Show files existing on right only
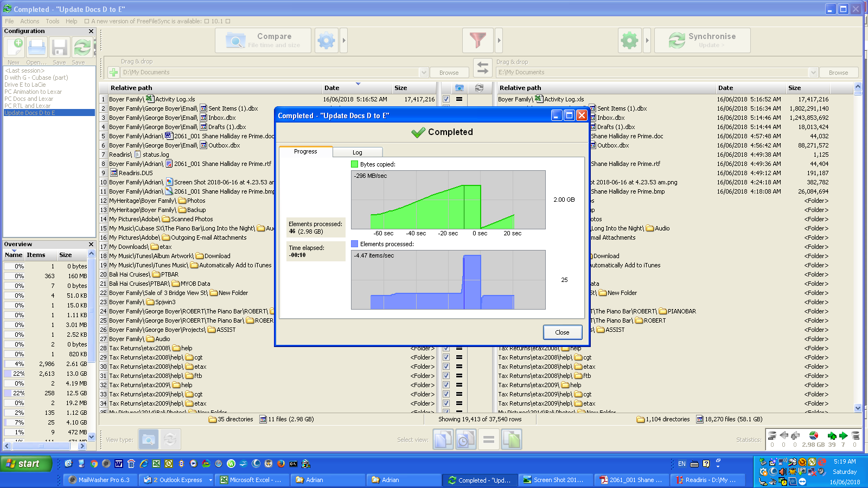This screenshot has height=488, width=868. pos(512,439)
